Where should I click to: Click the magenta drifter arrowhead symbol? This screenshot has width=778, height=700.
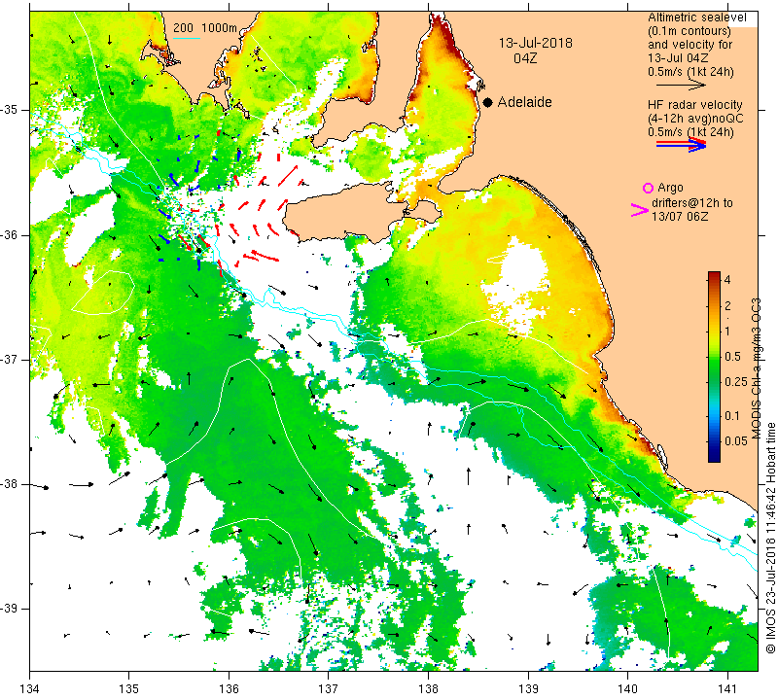click(639, 210)
